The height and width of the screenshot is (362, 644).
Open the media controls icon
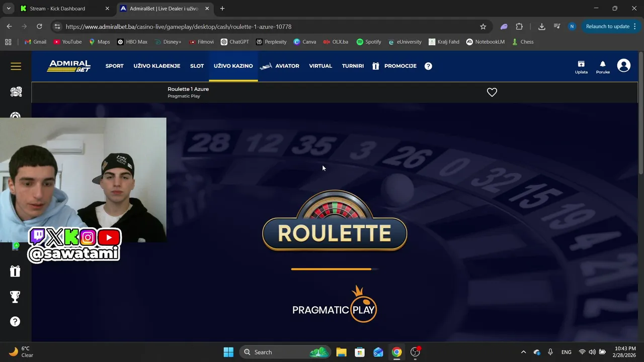pyautogui.click(x=557, y=27)
